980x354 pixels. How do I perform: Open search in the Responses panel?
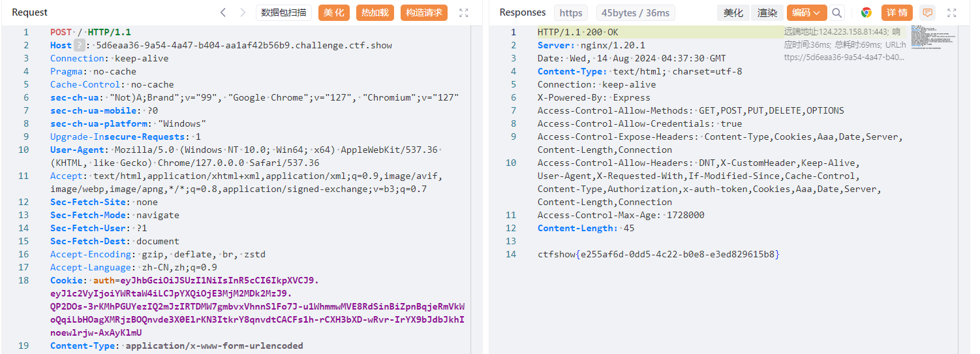pyautogui.click(x=836, y=12)
